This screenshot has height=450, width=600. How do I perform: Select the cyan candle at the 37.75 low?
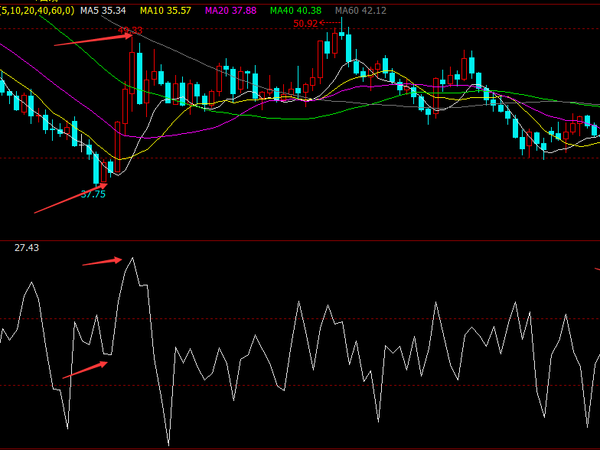[97, 169]
